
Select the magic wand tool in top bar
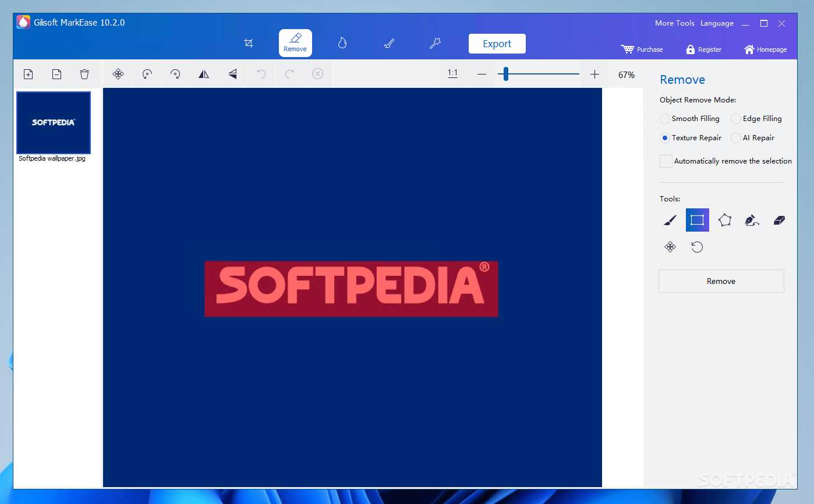[x=435, y=43]
